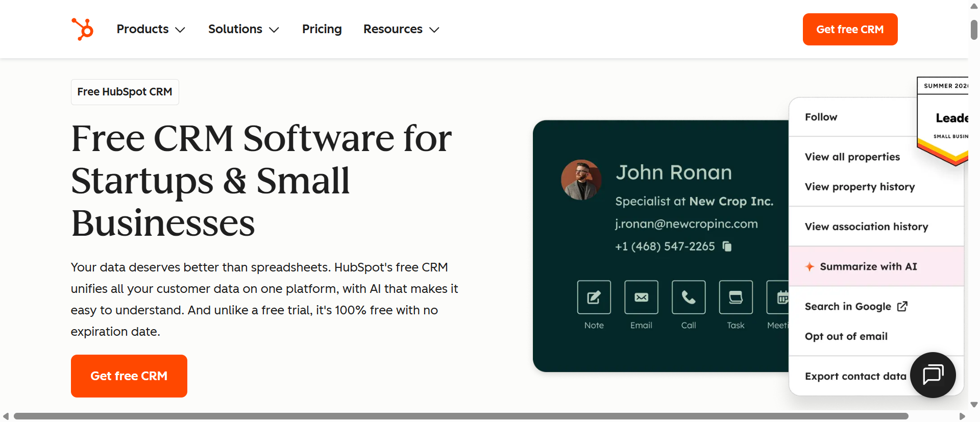Viewport: 980px width, 422px height.
Task: Open the chat widget bubble
Action: click(x=933, y=375)
